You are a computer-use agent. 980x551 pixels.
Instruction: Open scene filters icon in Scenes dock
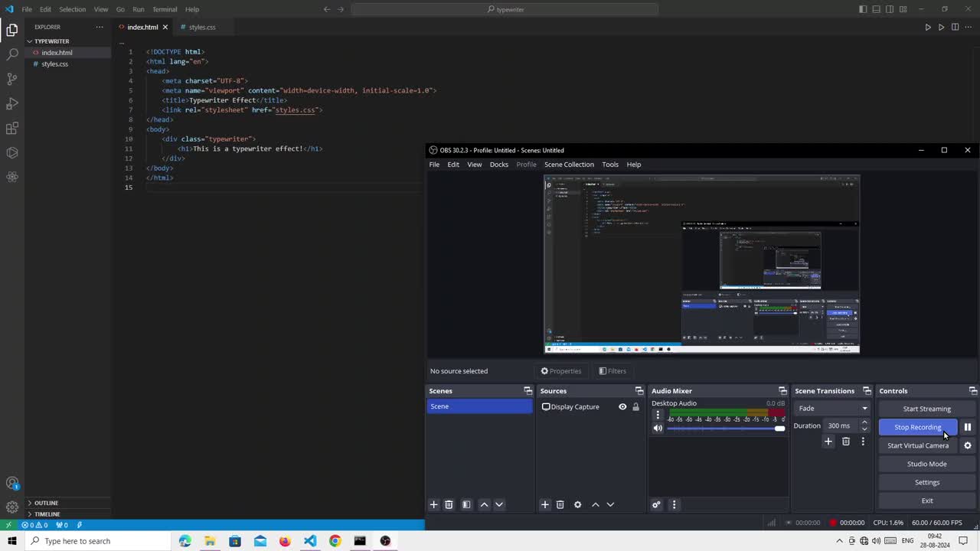[466, 504]
